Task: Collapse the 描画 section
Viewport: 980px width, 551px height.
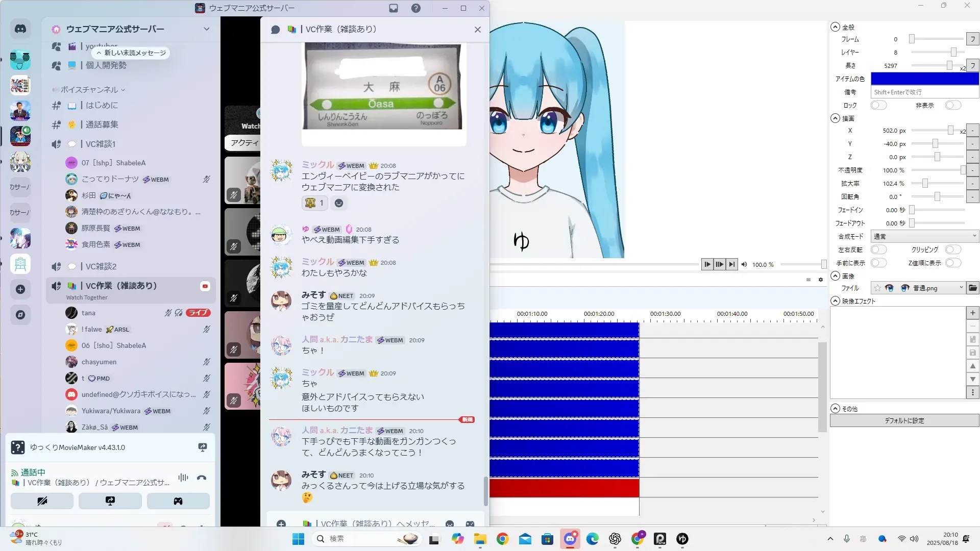Action: (x=835, y=118)
